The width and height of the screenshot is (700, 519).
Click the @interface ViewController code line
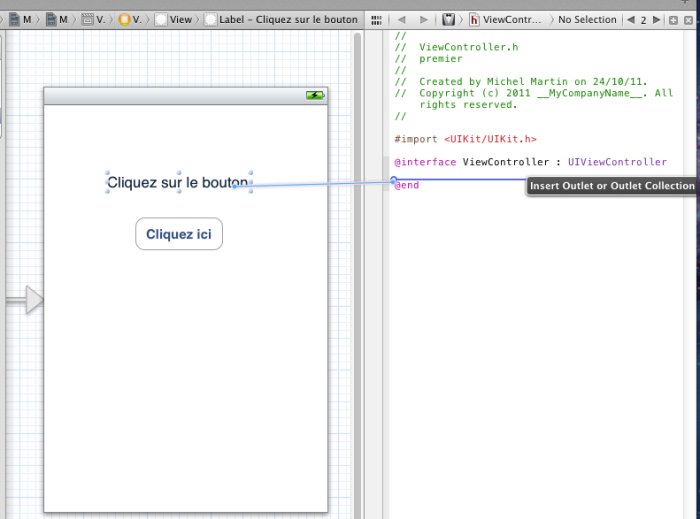coord(530,162)
